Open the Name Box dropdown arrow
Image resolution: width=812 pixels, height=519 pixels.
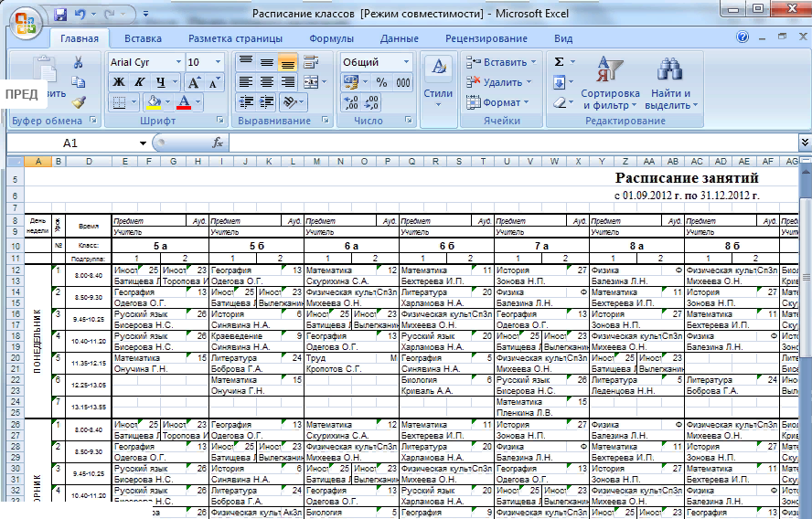(x=143, y=143)
